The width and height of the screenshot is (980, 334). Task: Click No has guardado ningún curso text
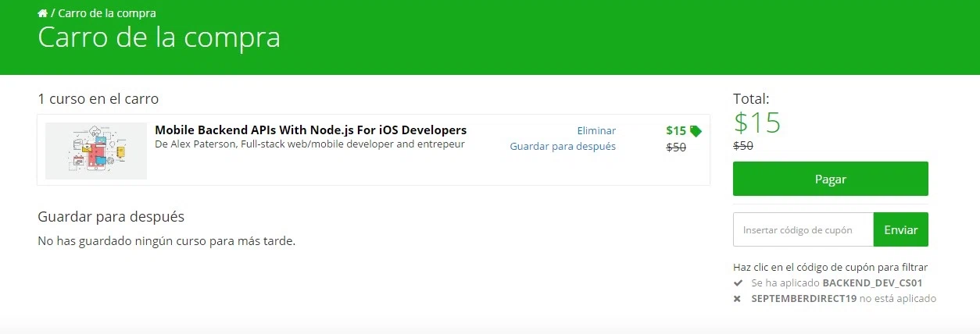[x=166, y=241]
